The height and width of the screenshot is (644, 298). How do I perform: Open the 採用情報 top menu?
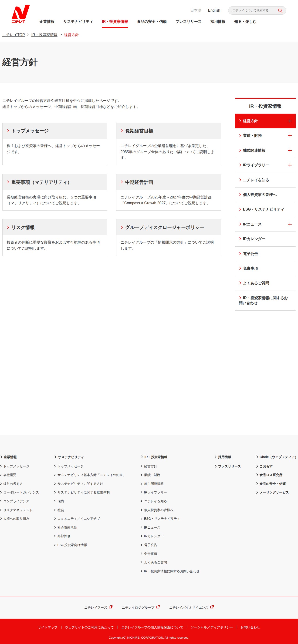(x=218, y=21)
